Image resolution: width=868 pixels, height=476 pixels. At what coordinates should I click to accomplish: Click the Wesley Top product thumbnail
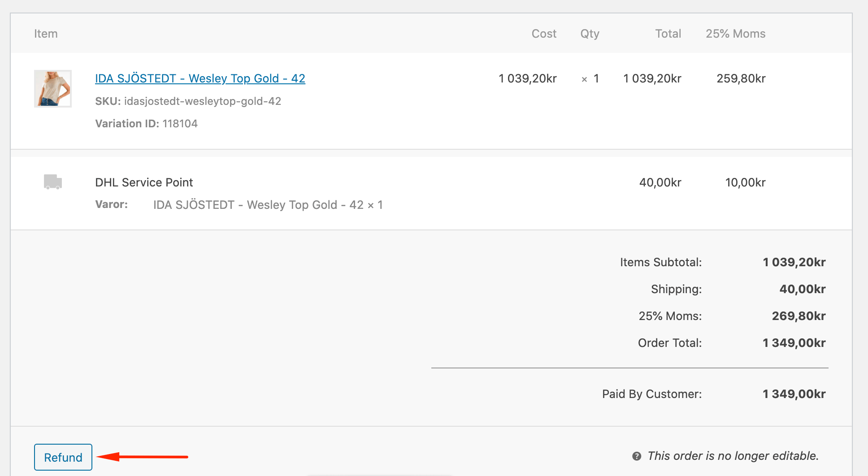[x=53, y=89]
